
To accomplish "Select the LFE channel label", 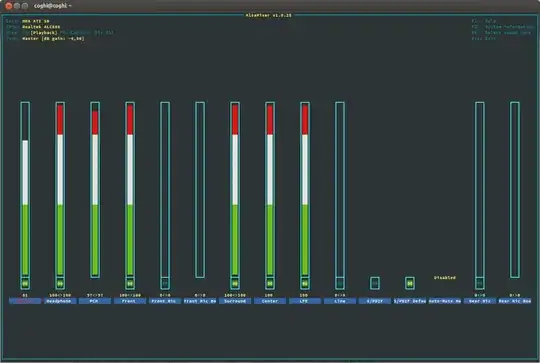I will coord(305,301).
